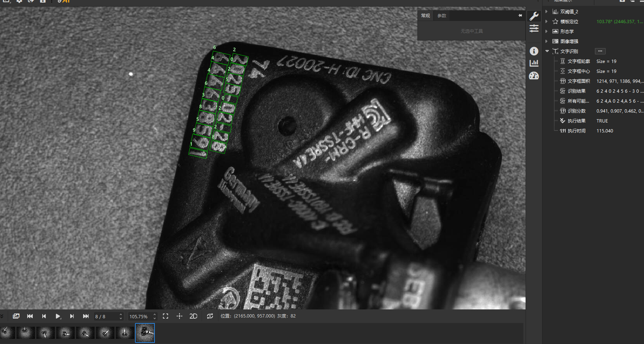Switch to the 参数 tab
Image resolution: width=644 pixels, height=344 pixels.
tap(442, 15)
